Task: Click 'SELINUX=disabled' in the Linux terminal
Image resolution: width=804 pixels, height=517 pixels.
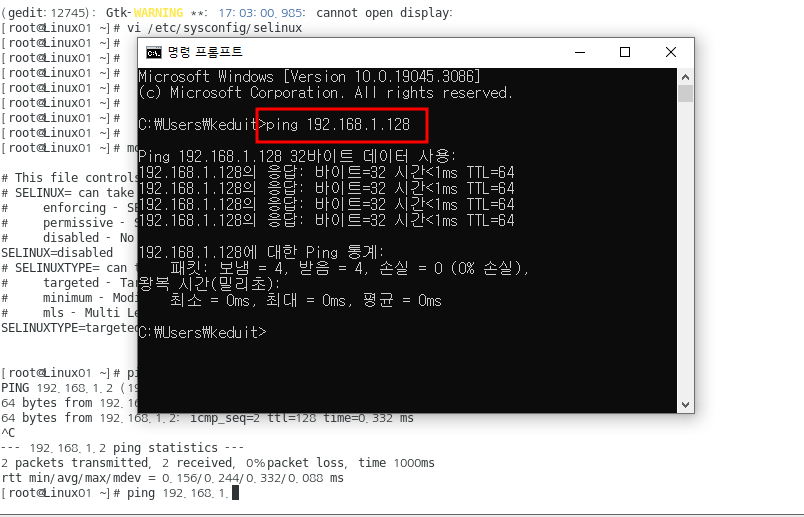Action: tap(57, 253)
